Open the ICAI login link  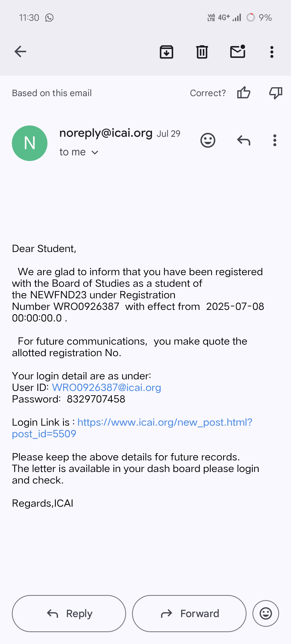click(x=165, y=422)
